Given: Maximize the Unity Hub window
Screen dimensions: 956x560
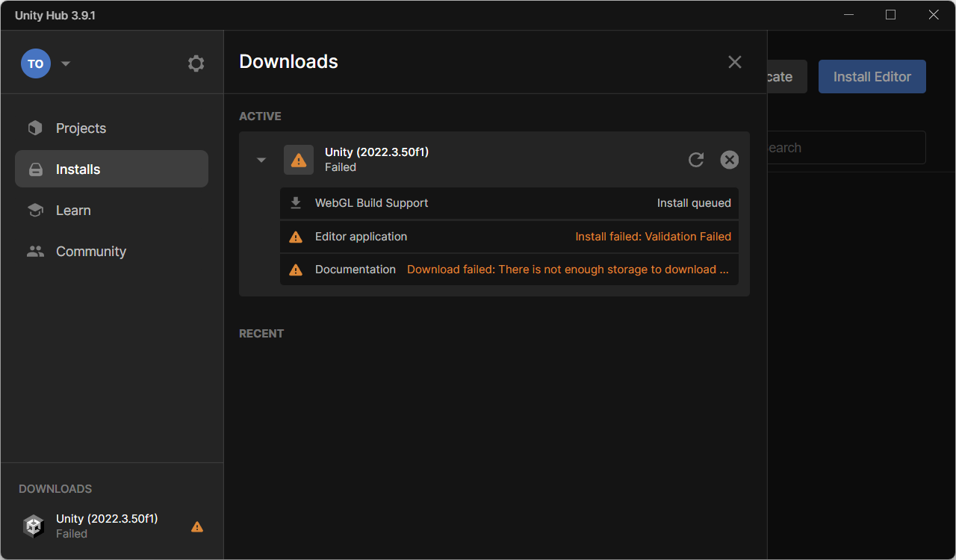Looking at the screenshot, I should pos(890,15).
